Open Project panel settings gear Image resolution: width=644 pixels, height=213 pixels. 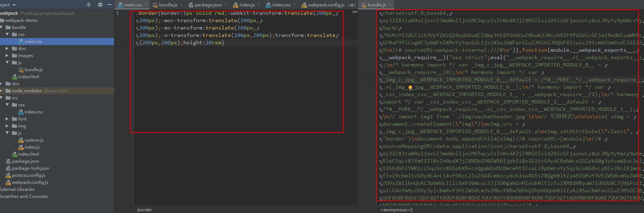pyautogui.click(x=100, y=5)
